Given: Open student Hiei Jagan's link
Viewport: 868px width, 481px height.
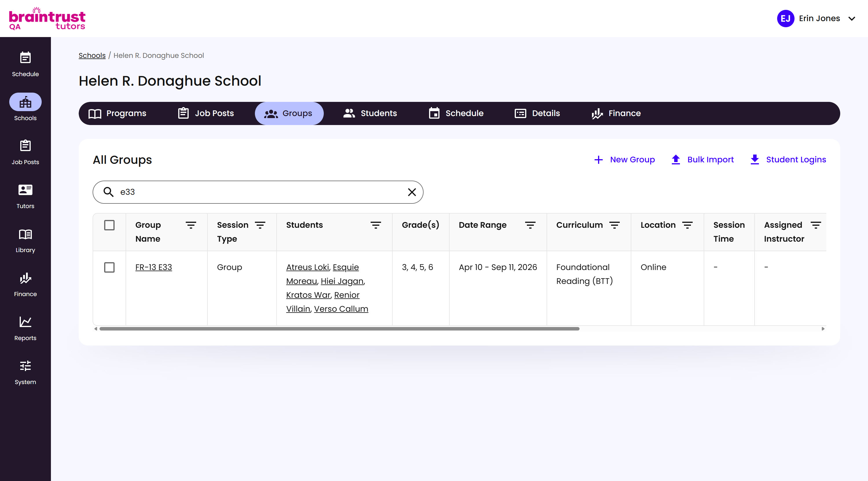Looking at the screenshot, I should [342, 281].
